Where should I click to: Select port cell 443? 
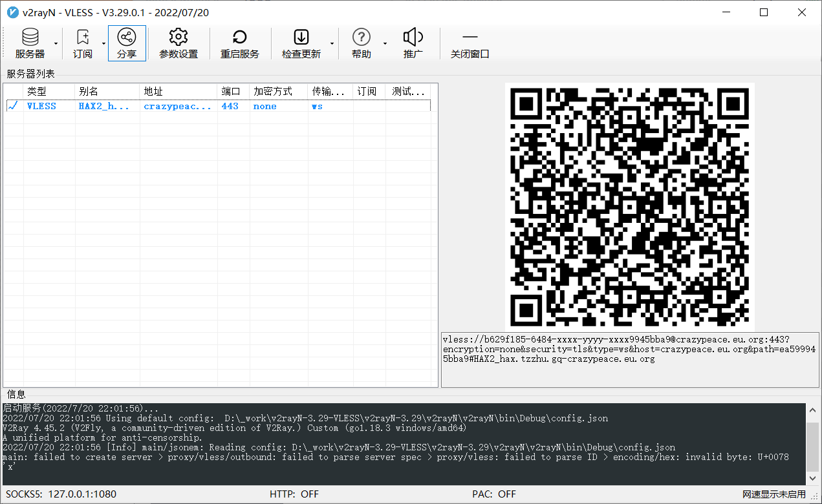(x=230, y=106)
